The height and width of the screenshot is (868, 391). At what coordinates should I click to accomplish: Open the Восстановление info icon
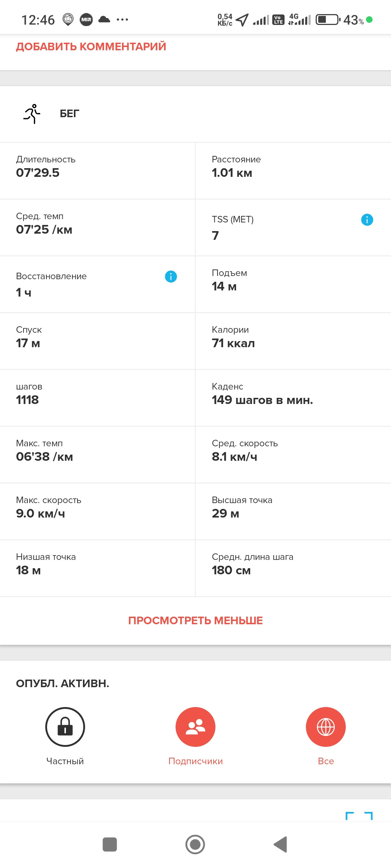coord(171,276)
